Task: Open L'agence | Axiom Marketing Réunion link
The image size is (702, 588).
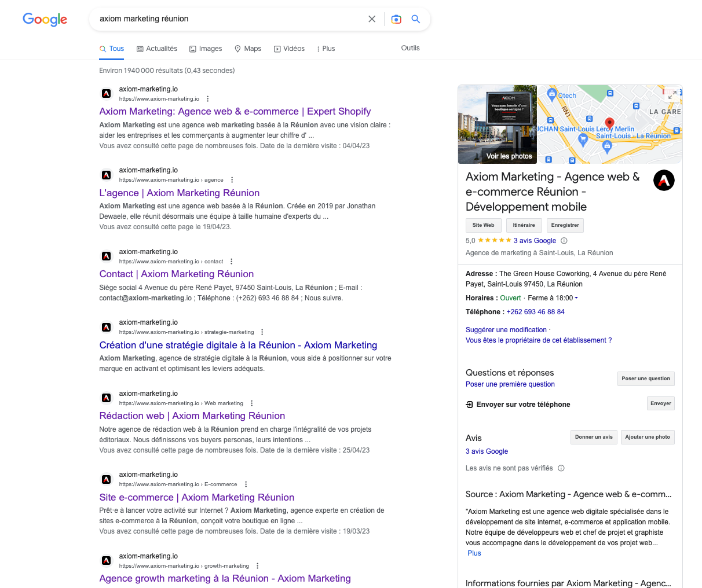Action: [180, 193]
